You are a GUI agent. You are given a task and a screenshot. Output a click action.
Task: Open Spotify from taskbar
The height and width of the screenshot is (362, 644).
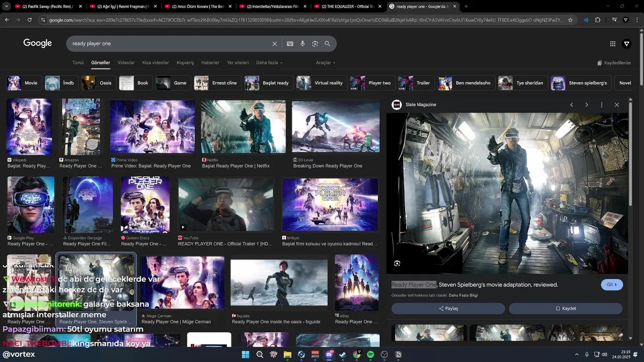pos(370,354)
